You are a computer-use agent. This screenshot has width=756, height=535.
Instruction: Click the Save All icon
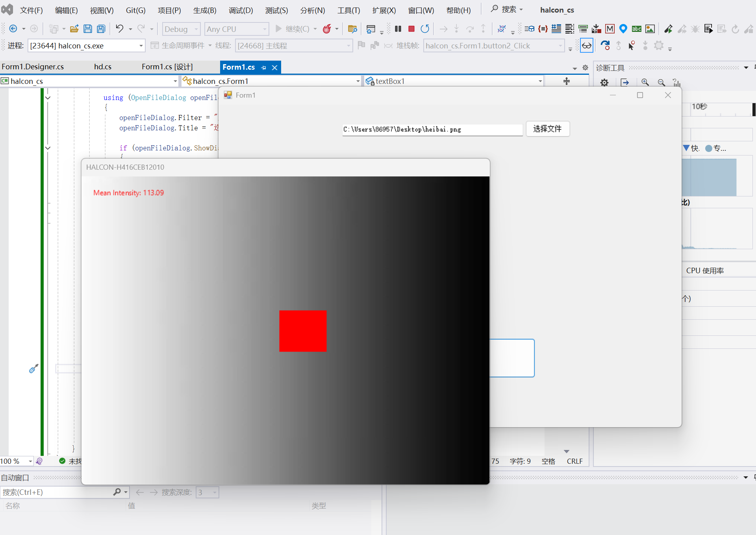click(101, 29)
